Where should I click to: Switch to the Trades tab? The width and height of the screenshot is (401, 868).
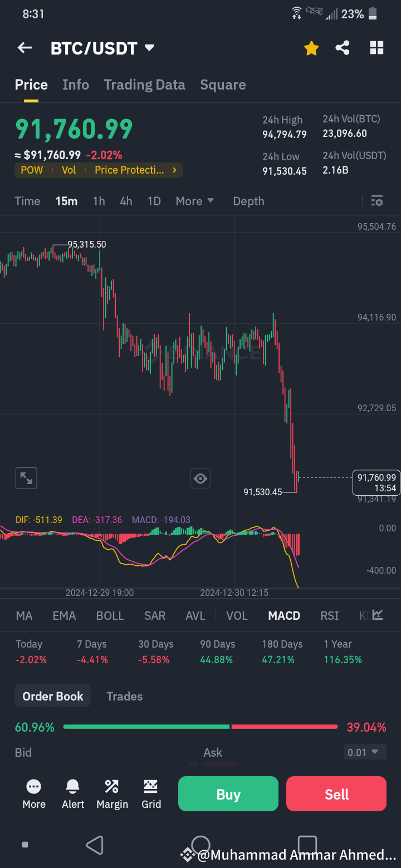124,696
